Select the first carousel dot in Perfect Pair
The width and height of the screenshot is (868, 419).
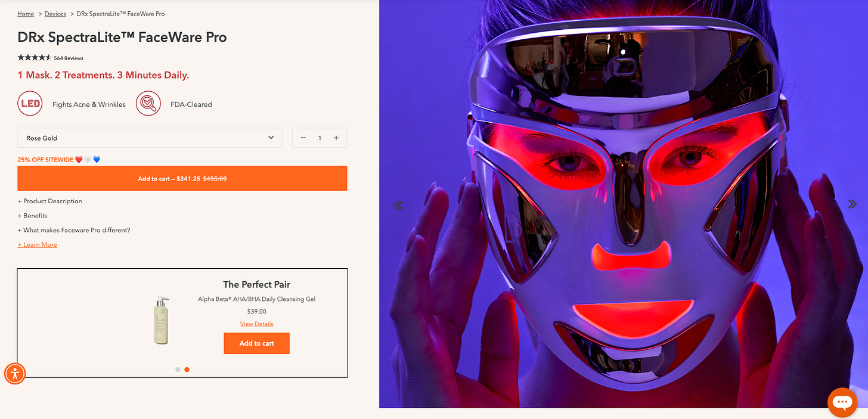pyautogui.click(x=178, y=370)
